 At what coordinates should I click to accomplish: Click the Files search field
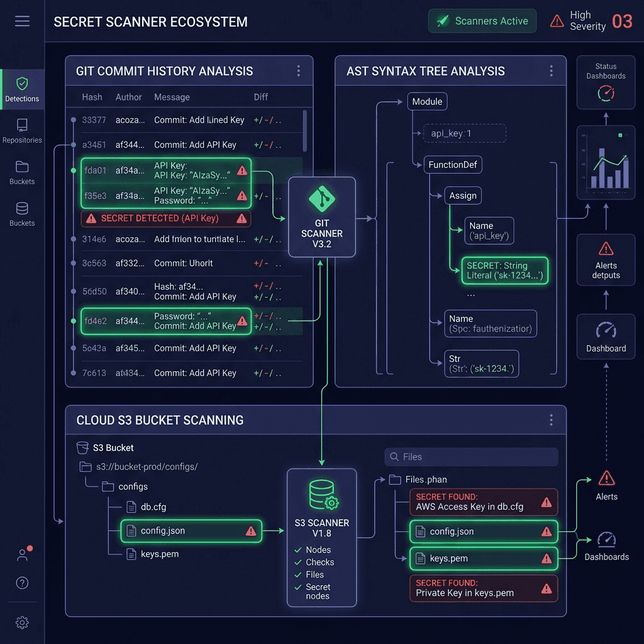click(x=471, y=457)
